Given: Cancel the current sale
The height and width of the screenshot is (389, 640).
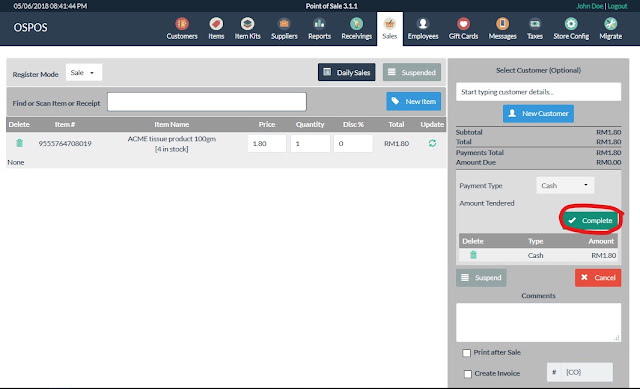Looking at the screenshot, I should pyautogui.click(x=598, y=278).
